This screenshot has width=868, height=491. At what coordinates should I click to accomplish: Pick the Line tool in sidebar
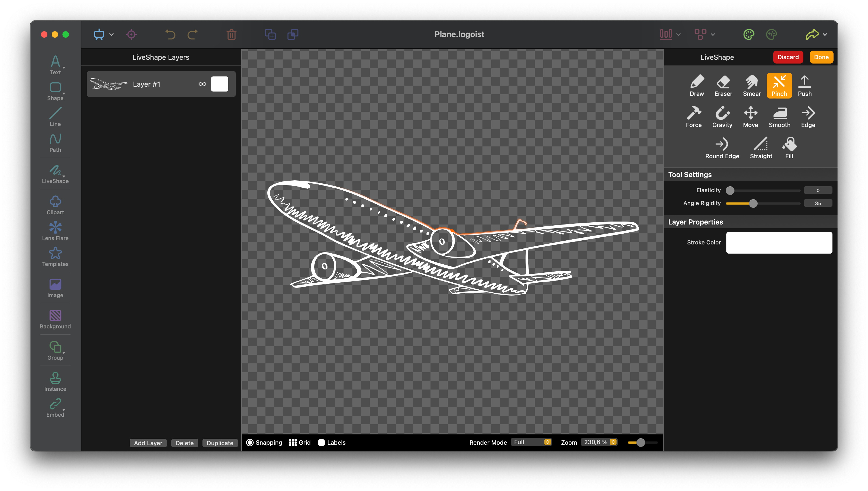[55, 117]
